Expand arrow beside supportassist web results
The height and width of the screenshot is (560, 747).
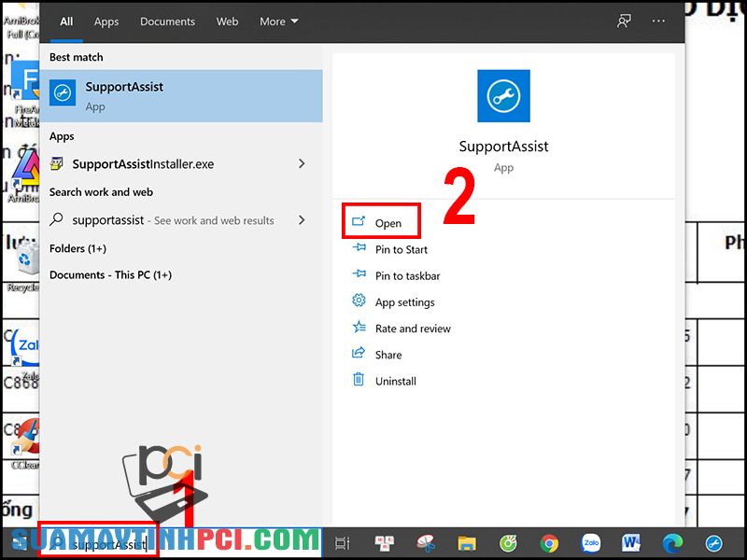[302, 220]
